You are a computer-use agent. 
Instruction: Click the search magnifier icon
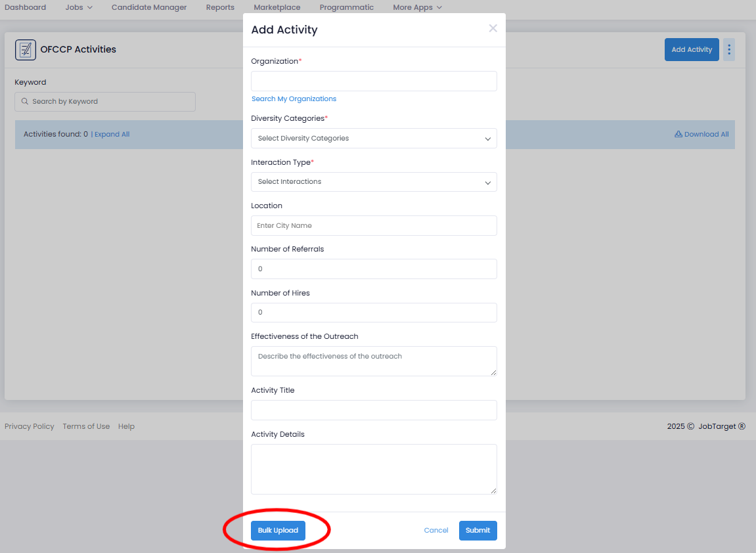[24, 101]
